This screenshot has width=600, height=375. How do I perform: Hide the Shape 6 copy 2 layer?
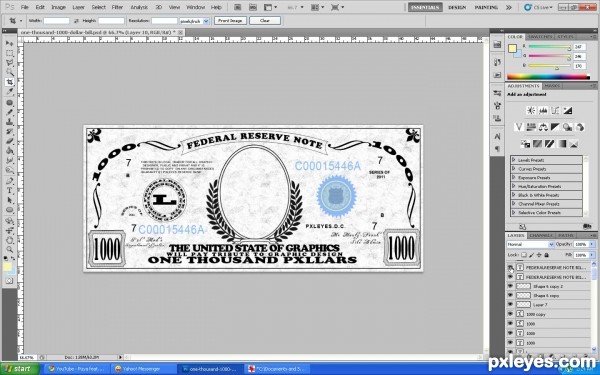(510, 286)
